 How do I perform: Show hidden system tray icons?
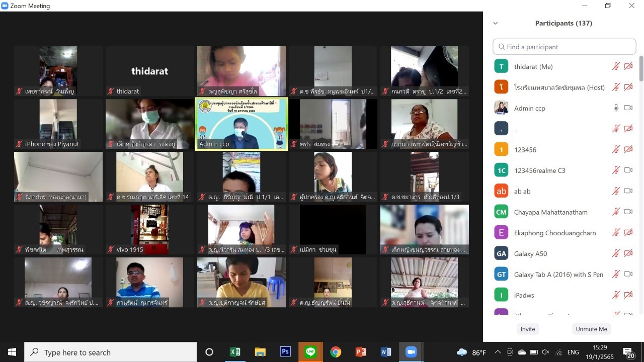[x=498, y=352]
